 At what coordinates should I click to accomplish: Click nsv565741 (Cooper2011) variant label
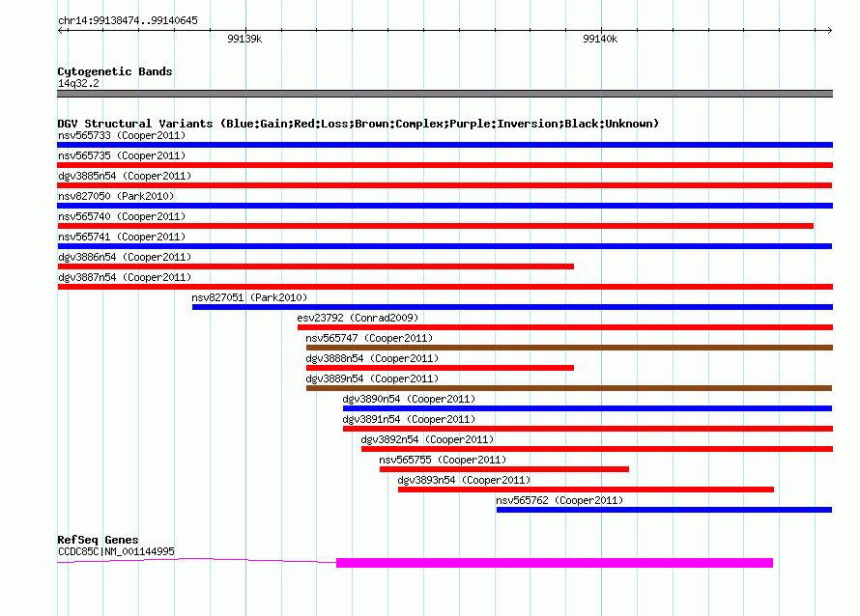(x=122, y=237)
